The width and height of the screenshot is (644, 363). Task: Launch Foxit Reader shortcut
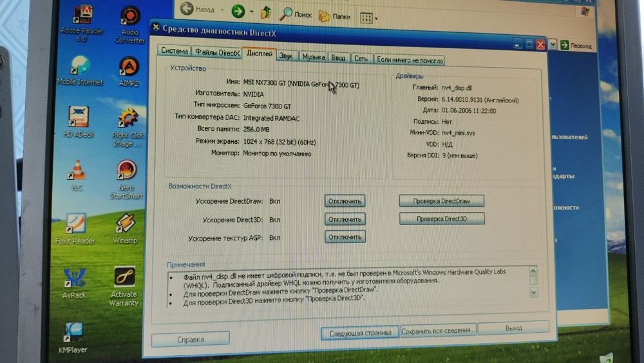(x=75, y=229)
